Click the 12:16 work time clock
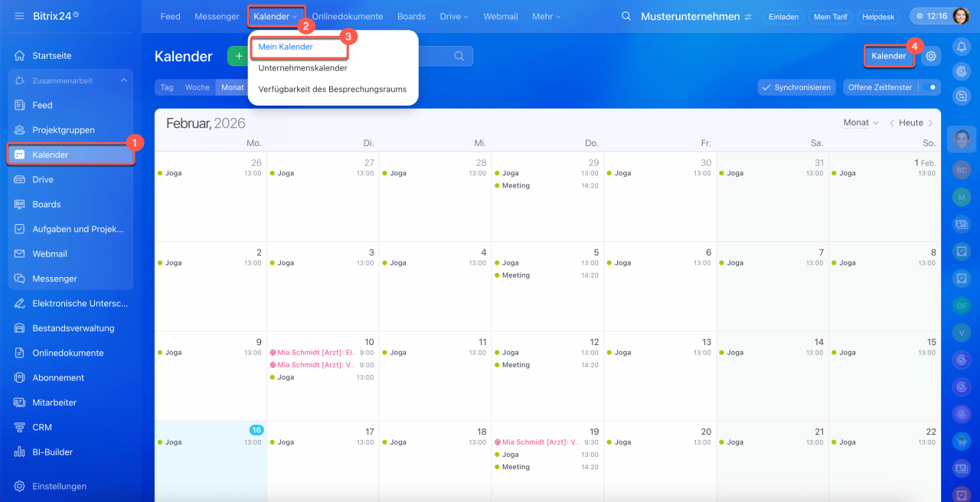The height and width of the screenshot is (502, 980). [930, 16]
